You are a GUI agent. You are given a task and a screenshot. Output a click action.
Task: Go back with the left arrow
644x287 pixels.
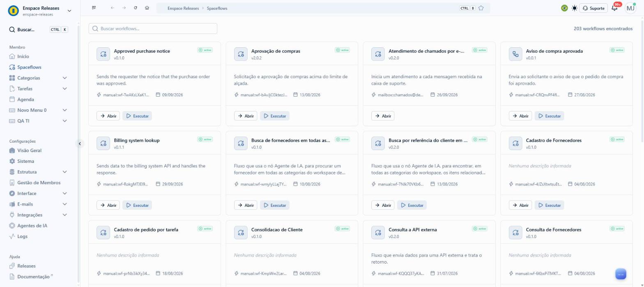click(113, 8)
